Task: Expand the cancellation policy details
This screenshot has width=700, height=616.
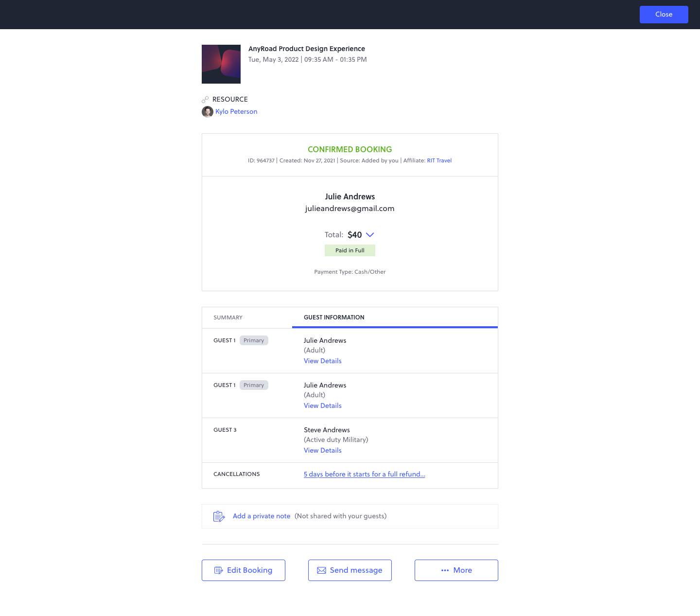Action: (364, 474)
